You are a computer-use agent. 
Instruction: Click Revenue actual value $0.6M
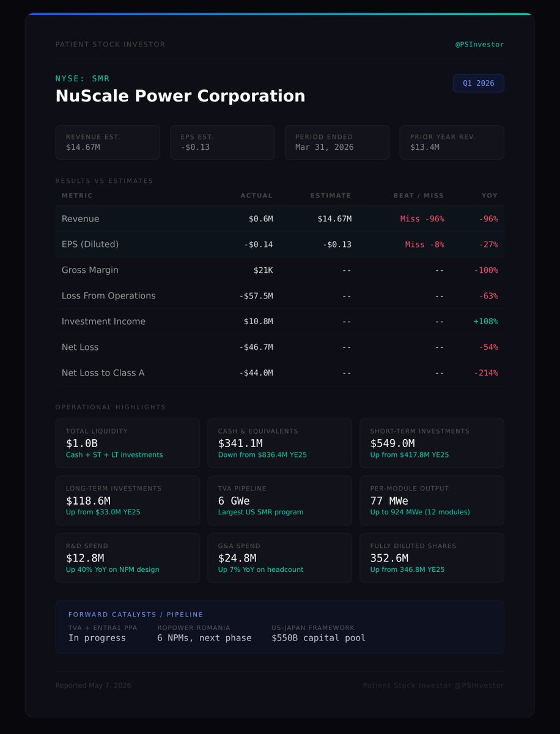tap(261, 219)
